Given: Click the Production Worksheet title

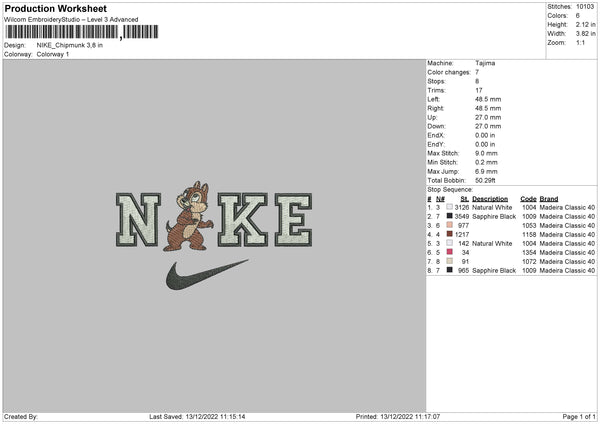Looking at the screenshot, I should pyautogui.click(x=55, y=9).
